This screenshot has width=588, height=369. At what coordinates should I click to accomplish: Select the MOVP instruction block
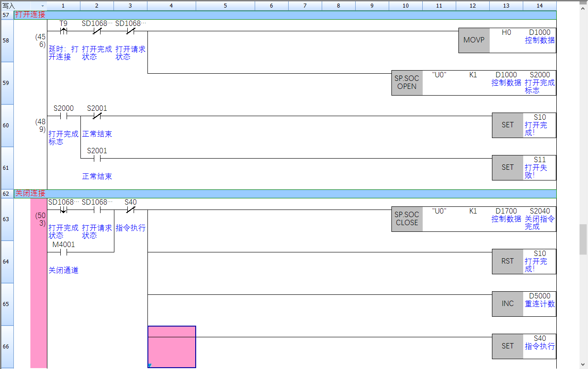click(474, 40)
